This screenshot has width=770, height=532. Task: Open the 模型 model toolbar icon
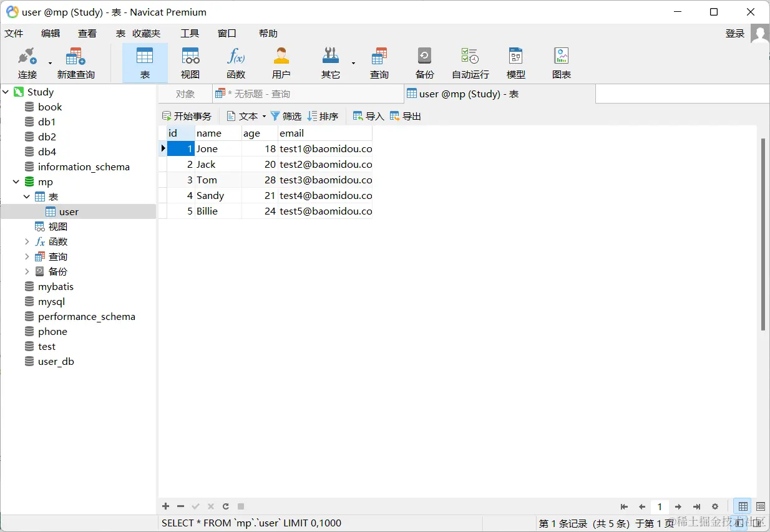click(x=516, y=63)
